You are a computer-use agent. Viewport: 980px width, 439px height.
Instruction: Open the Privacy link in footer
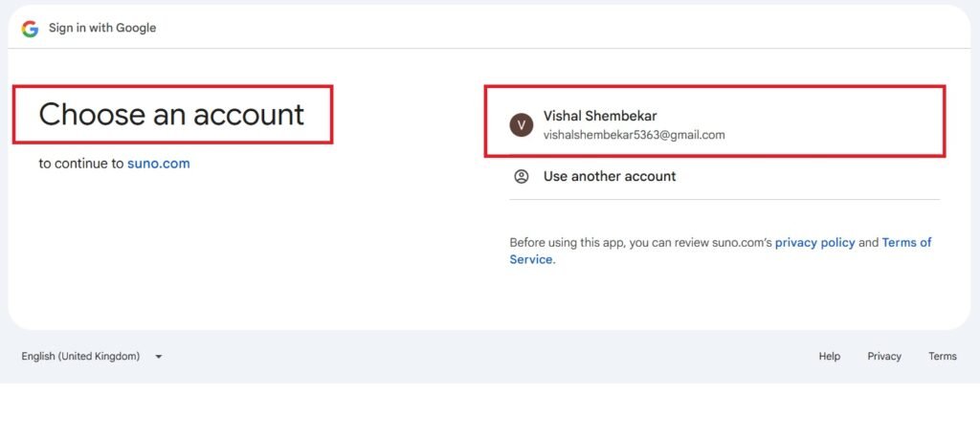pyautogui.click(x=884, y=357)
